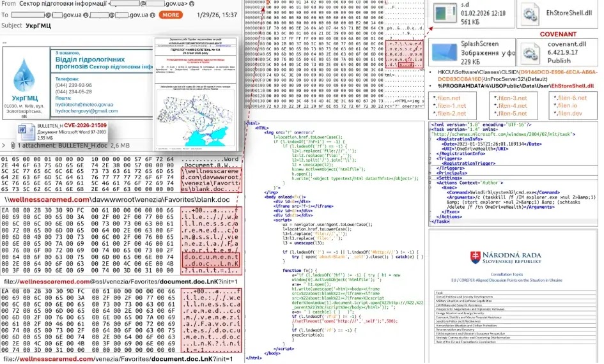Click the *.filen-5.net domain entry
604x364 pixels.
coord(511,114)
